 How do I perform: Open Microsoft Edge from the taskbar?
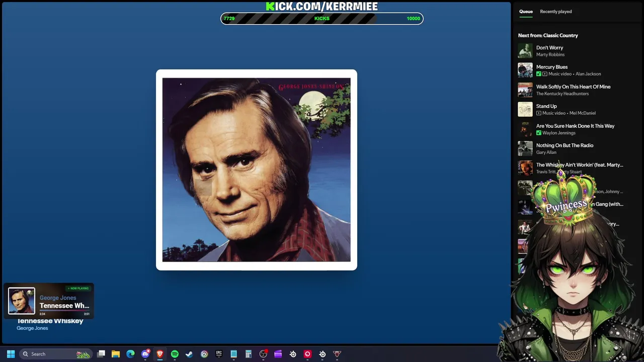click(x=130, y=354)
